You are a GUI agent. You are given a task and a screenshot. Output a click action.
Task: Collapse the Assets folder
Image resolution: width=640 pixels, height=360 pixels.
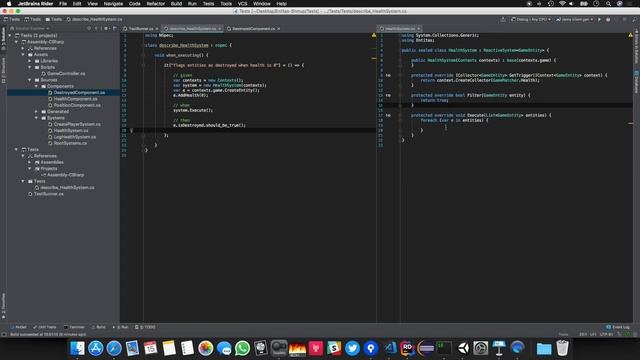click(23, 54)
